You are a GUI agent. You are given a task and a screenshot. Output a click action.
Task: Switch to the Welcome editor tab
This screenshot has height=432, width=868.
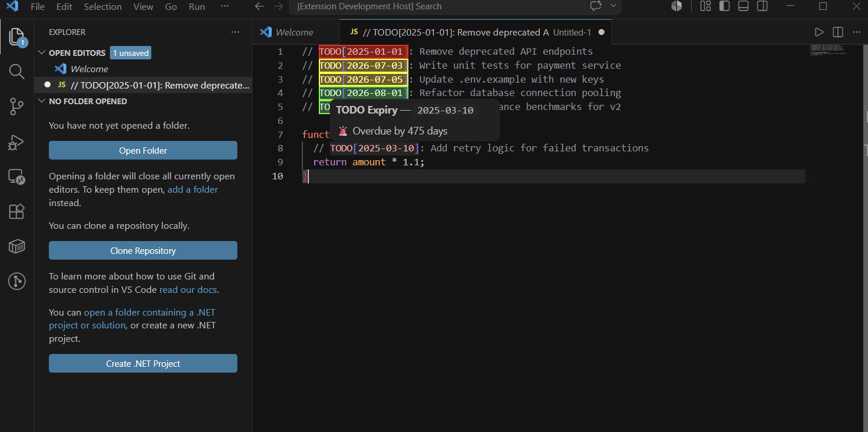(296, 32)
